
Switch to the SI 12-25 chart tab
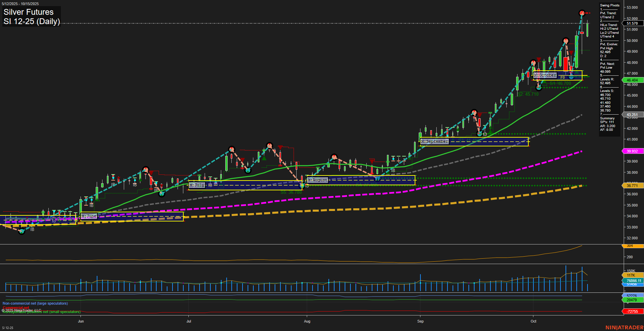click(7, 327)
